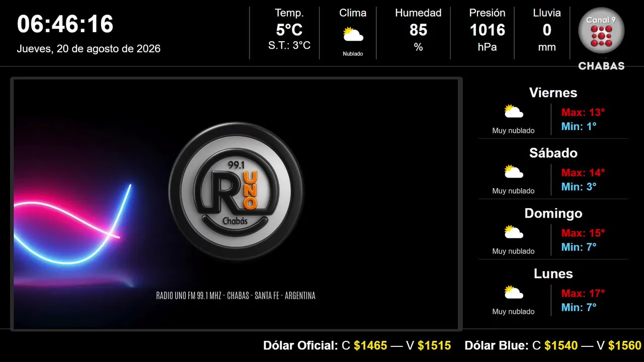This screenshot has height=362, width=644.
Task: Click the Dólar Blue ticker label
Action: [497, 345]
